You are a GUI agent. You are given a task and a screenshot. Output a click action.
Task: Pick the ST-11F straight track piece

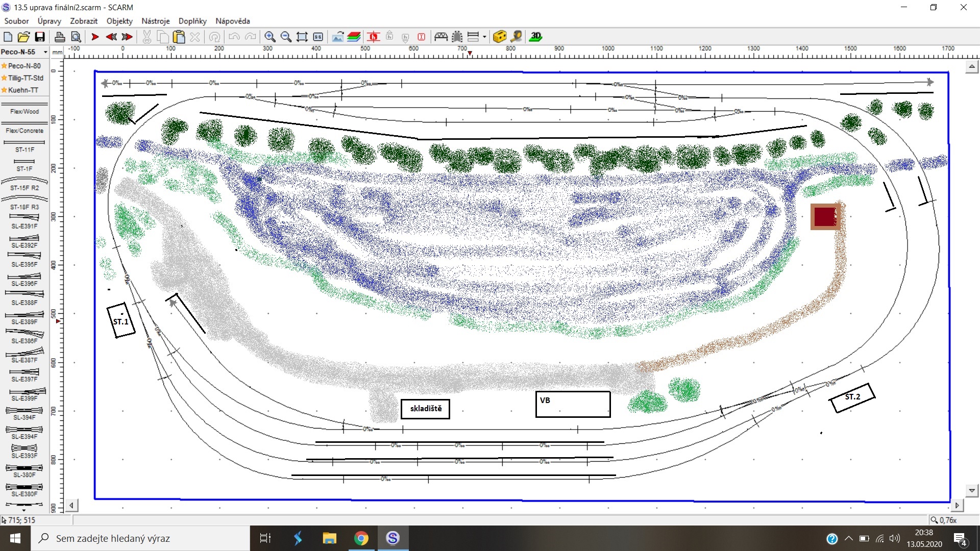(x=24, y=146)
